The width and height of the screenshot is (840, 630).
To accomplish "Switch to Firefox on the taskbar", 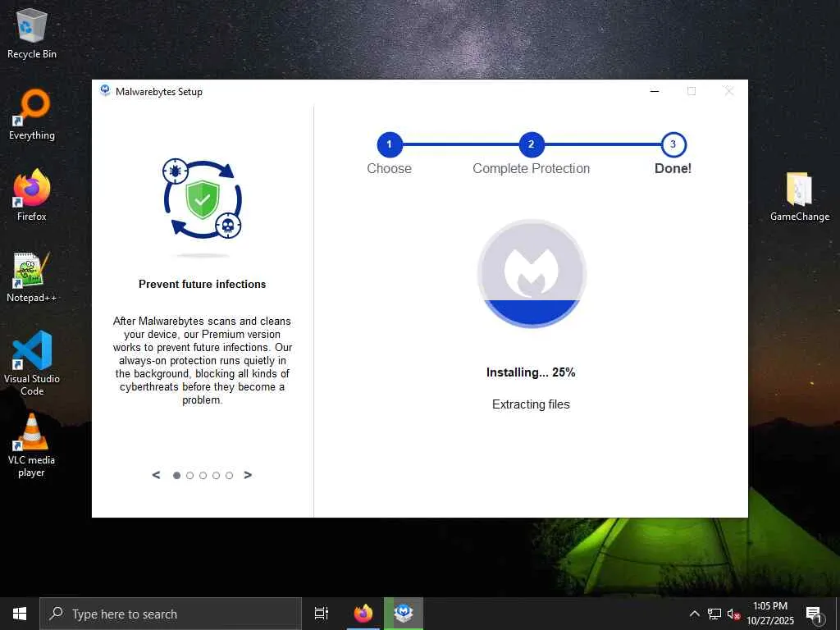I will coord(363,614).
